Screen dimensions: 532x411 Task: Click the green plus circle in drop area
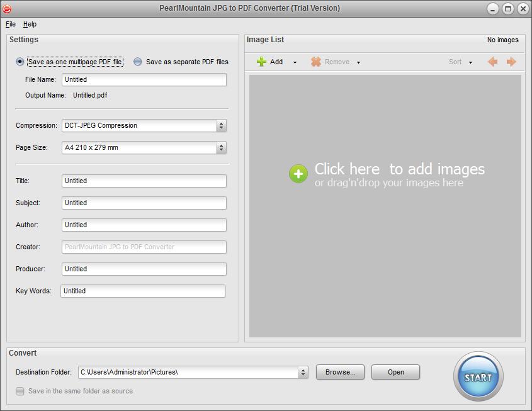coord(298,174)
